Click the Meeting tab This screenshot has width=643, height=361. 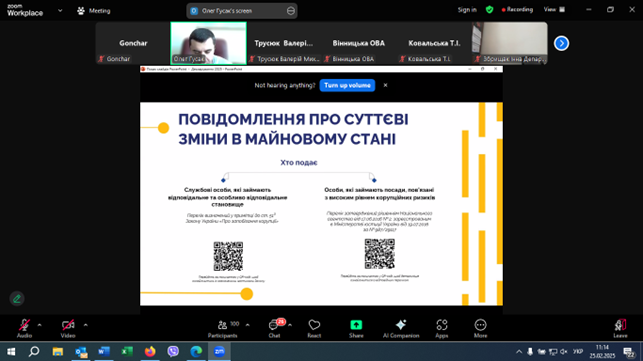(94, 11)
